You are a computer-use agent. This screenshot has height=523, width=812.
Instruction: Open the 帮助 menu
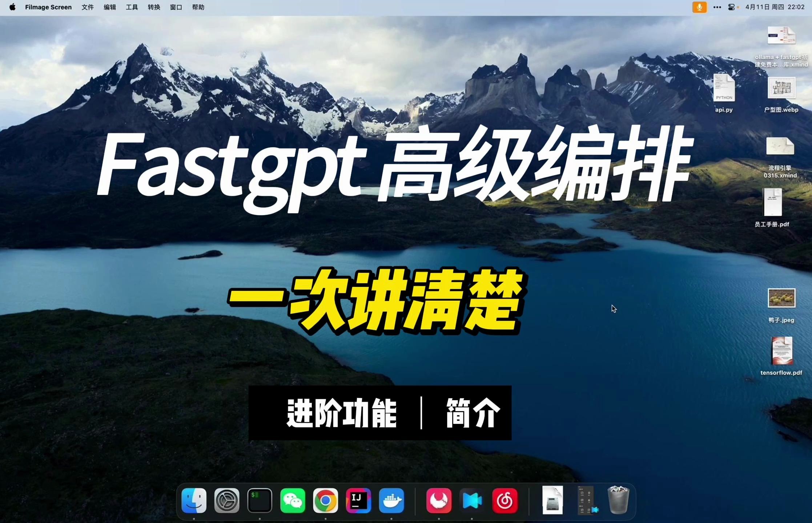click(198, 7)
